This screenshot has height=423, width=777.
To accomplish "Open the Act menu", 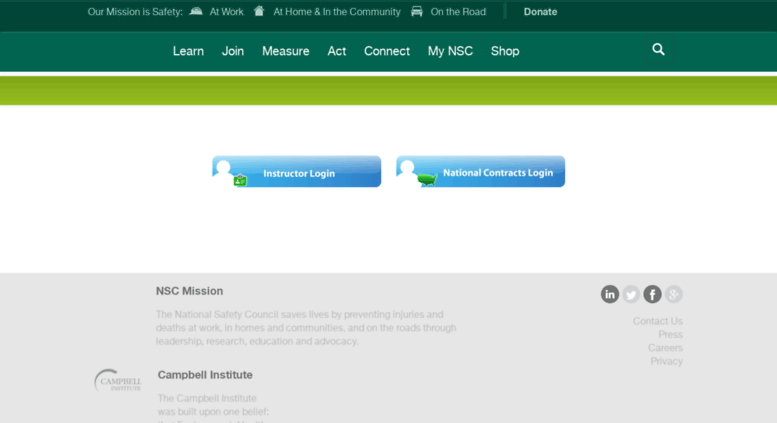I will [336, 51].
